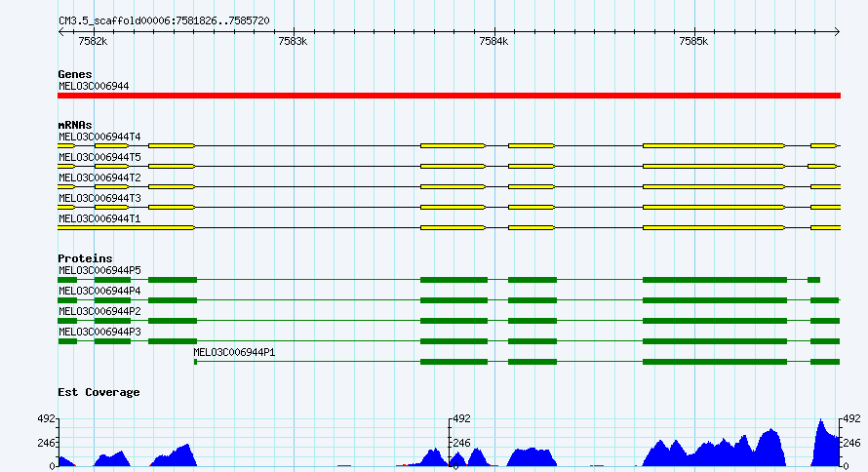
Task: Open the MELO3C006944T5 mRNA label
Action: coord(99,157)
